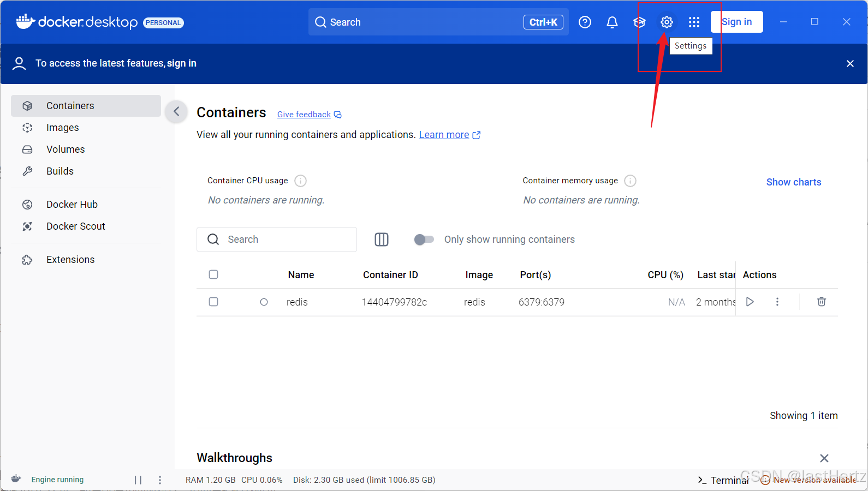Collapse the sidebar with the chevron button
This screenshot has height=491, width=868.
pyautogui.click(x=176, y=112)
